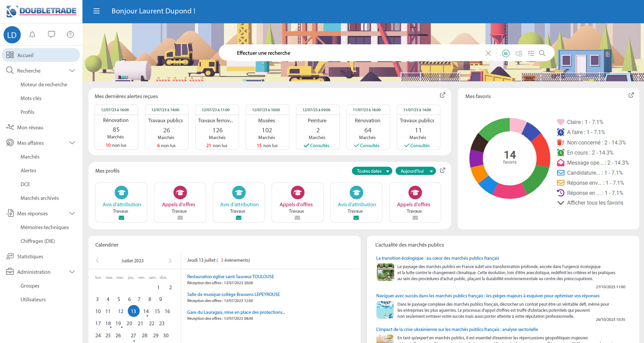
Task: Open Mots clés menu item
Action: tap(31, 98)
